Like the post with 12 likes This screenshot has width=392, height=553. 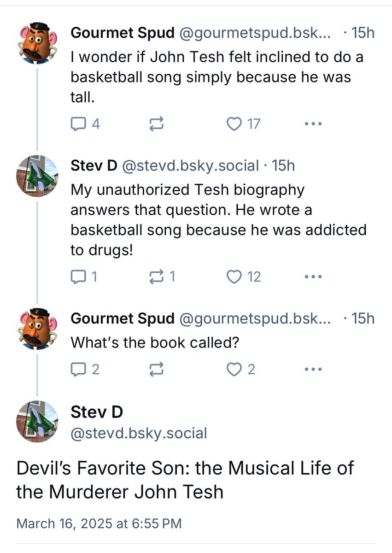(x=235, y=276)
